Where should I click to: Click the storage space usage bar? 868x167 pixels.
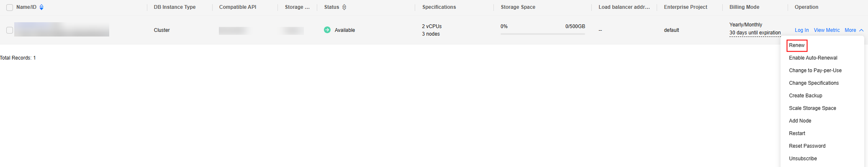(x=542, y=34)
